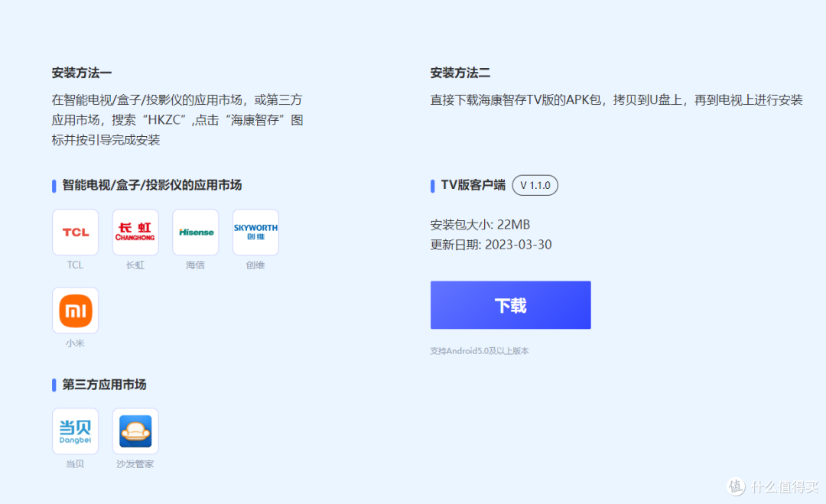Click the 当贝 caption label
This screenshot has width=826, height=504.
75,464
